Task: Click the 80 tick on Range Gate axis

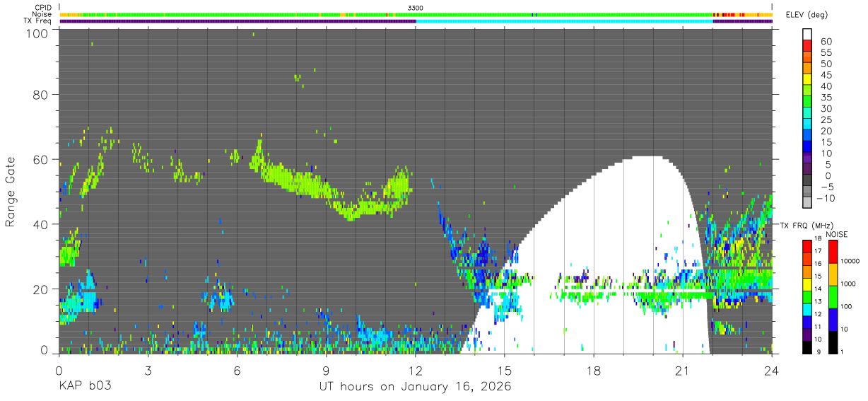Action: click(x=41, y=95)
